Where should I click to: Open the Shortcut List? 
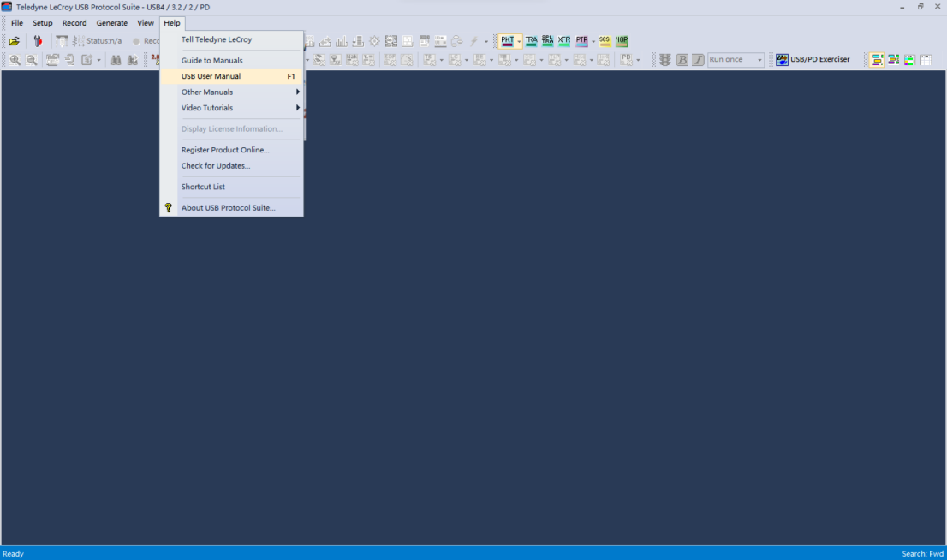231,187
